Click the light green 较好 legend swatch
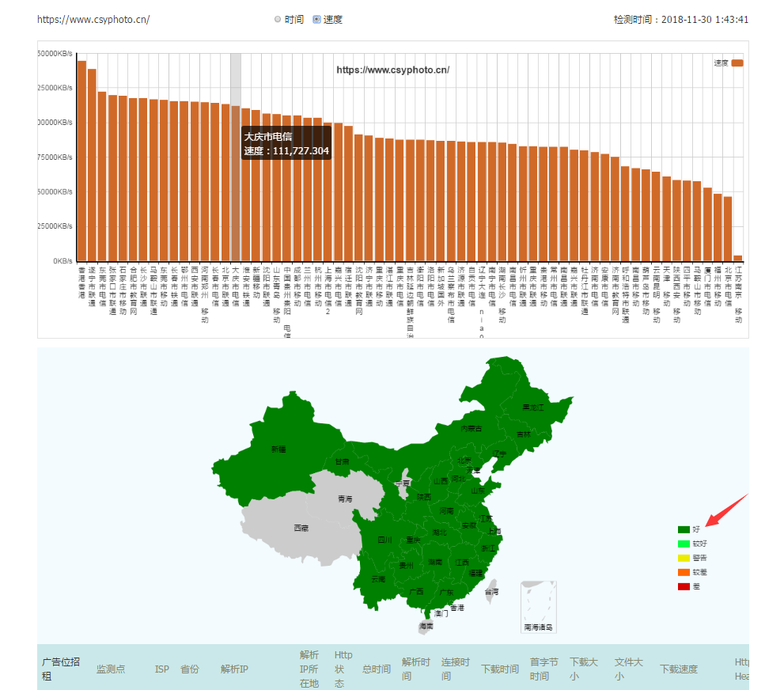Image resolution: width=784 pixels, height=690 pixels. point(684,544)
